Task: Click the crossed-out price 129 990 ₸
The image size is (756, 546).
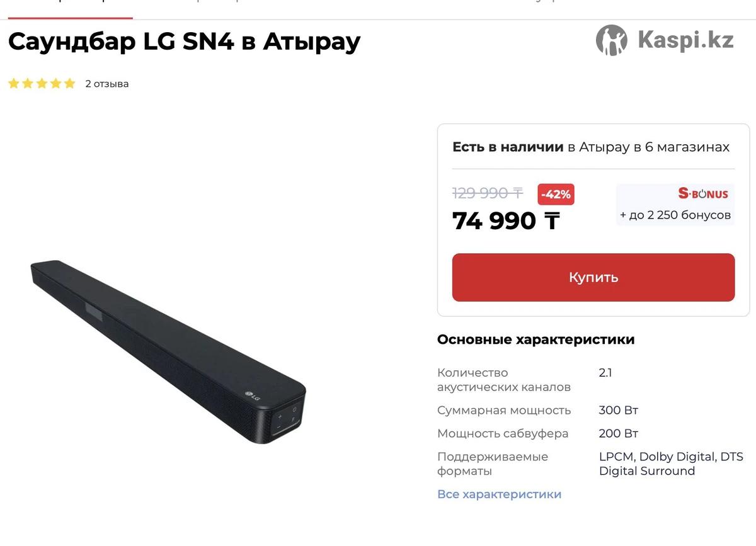Action: pos(488,193)
